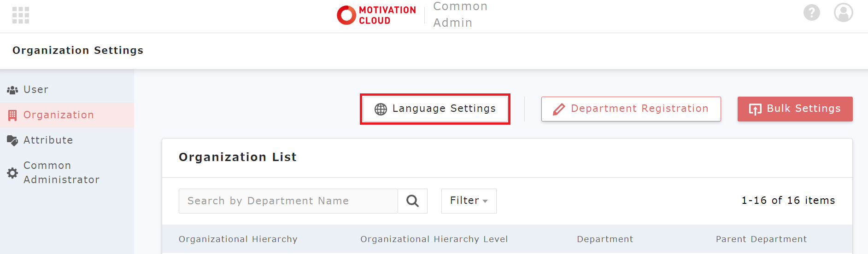868x254 pixels.
Task: Click the Motivation Cloud logo
Action: click(376, 15)
